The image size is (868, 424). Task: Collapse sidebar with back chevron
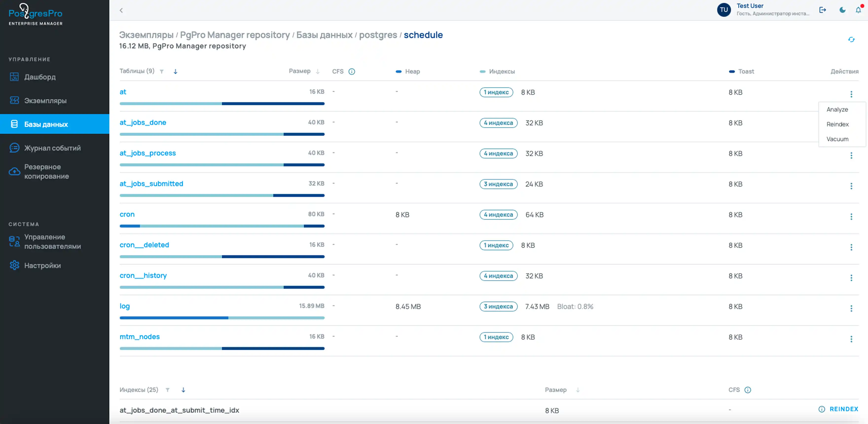pyautogui.click(x=121, y=10)
